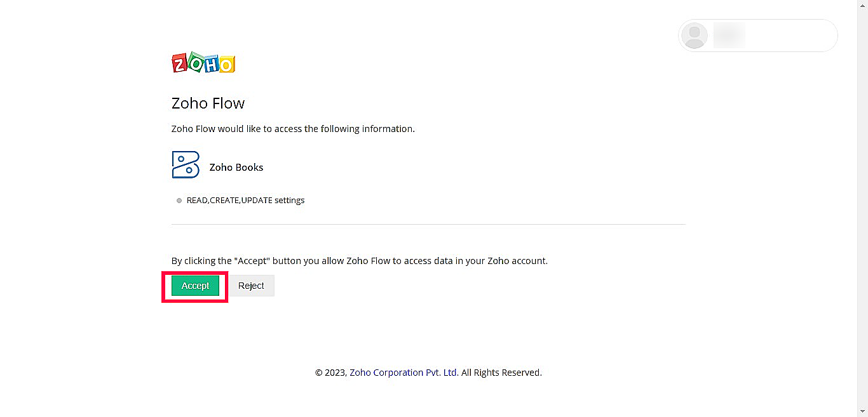Select the Zoho Flow heading

tap(208, 103)
